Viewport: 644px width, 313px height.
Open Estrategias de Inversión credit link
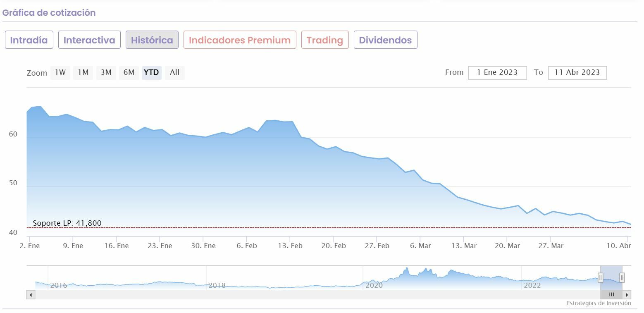[599, 303]
